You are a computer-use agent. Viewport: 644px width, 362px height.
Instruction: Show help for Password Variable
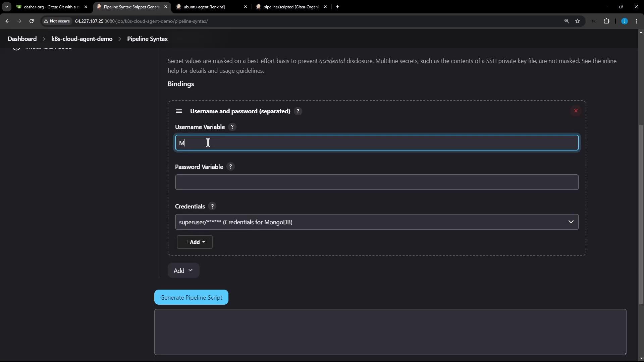point(230,167)
